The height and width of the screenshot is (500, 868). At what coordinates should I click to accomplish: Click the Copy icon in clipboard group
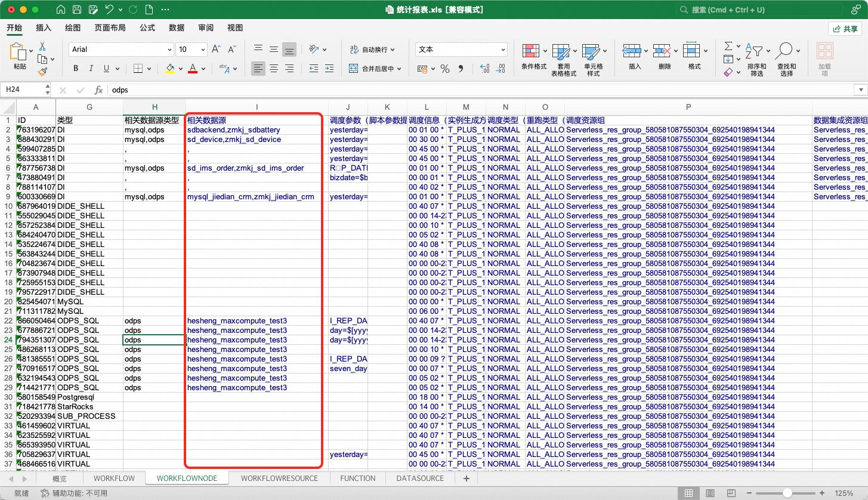(42, 59)
